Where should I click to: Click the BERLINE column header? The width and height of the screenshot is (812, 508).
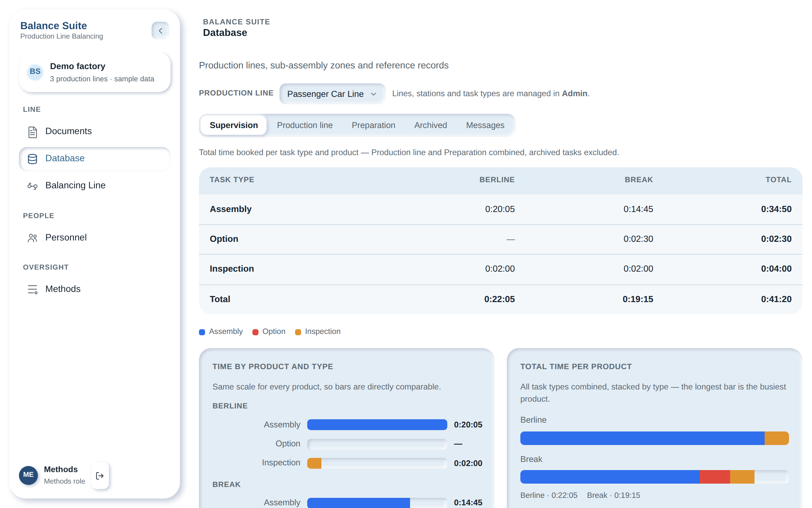point(497,180)
